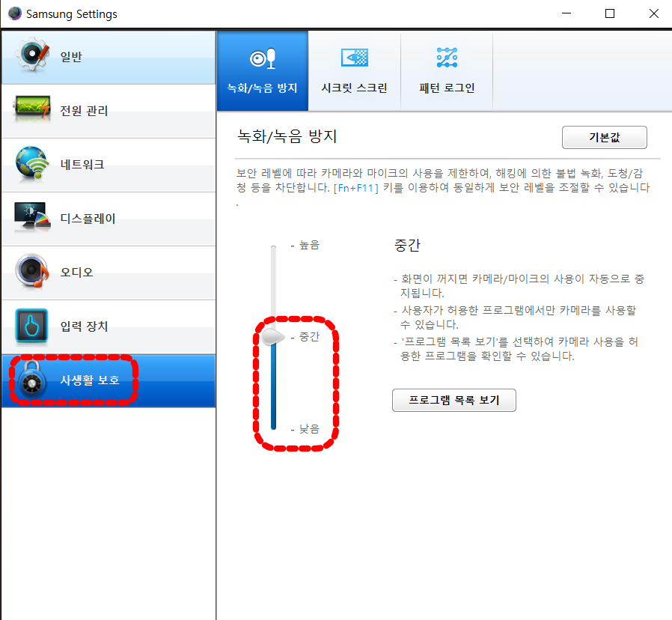The image size is (672, 620).
Task: Select 입력 장치 in the sidebar
Action: click(x=109, y=327)
